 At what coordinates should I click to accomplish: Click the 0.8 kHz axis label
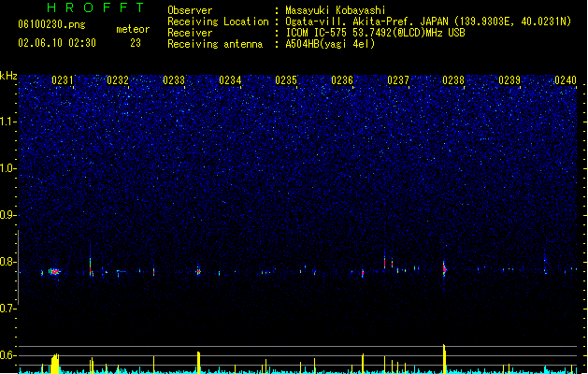point(7,262)
